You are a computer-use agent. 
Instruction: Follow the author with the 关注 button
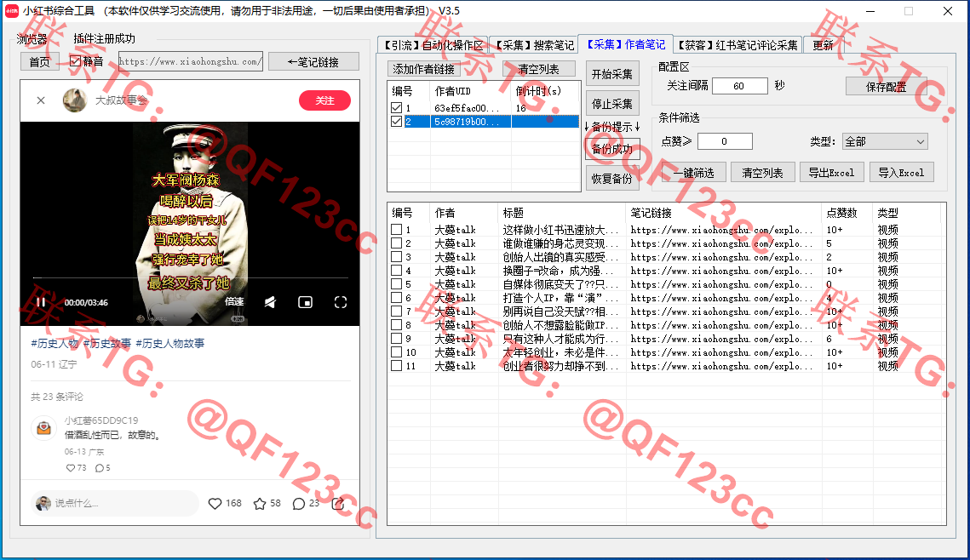(324, 100)
